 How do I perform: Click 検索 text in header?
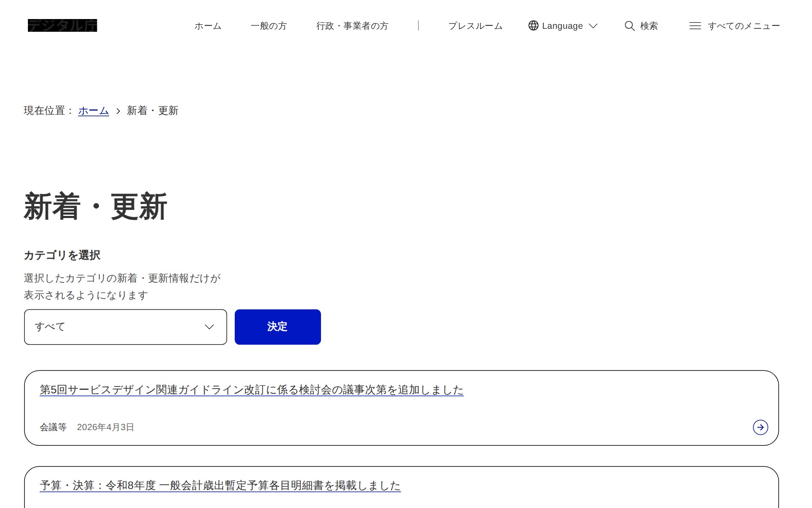click(x=649, y=26)
